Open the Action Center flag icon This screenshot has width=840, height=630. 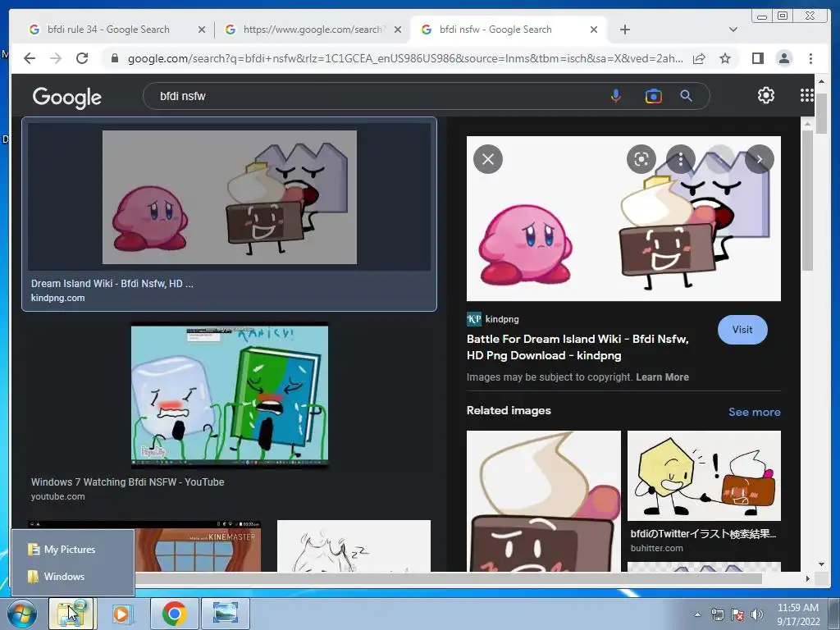click(737, 614)
